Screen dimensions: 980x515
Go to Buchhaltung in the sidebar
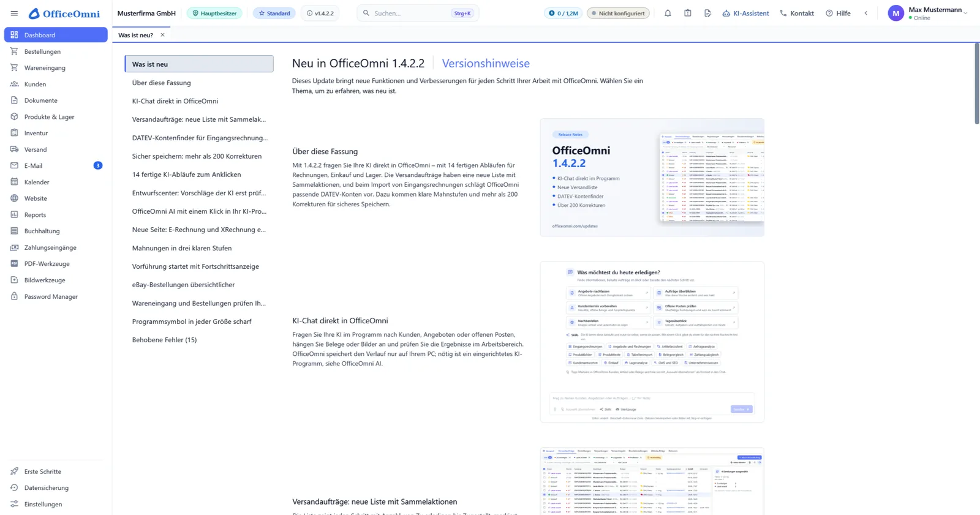pyautogui.click(x=56, y=231)
